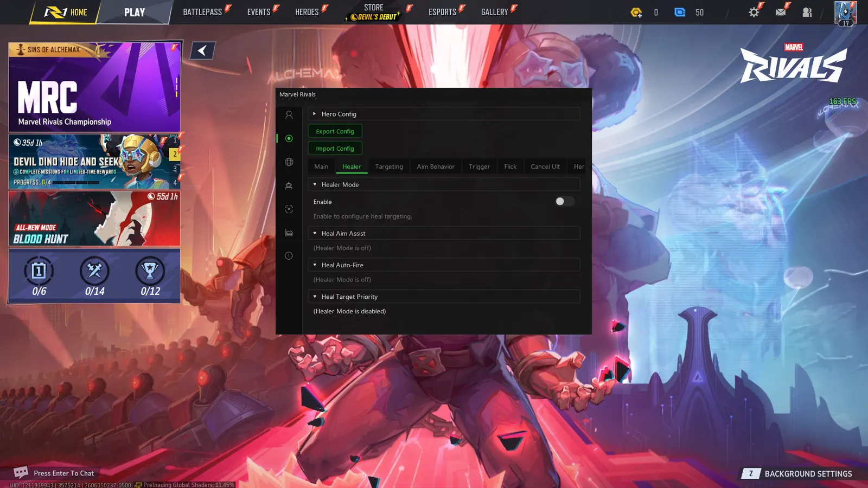Viewport: 868px width, 488px height.
Task: Open the globe icon in overlay sidebar
Action: 289,162
